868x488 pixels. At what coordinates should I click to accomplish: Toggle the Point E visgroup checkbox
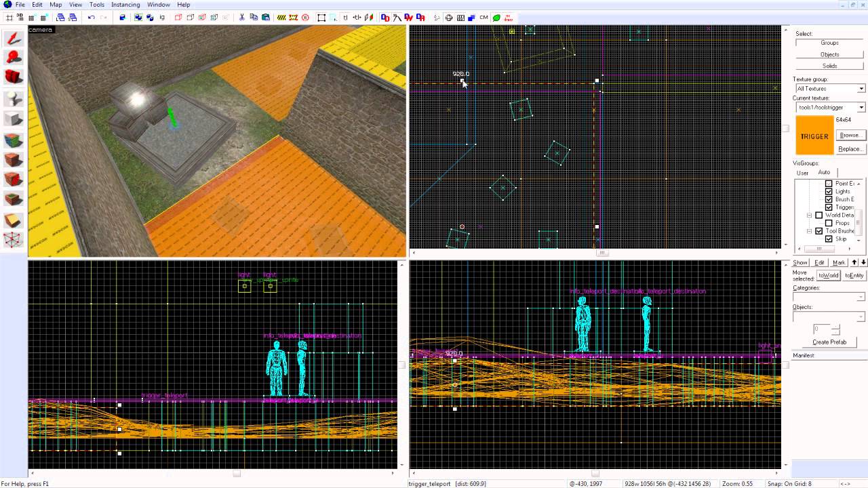(829, 184)
